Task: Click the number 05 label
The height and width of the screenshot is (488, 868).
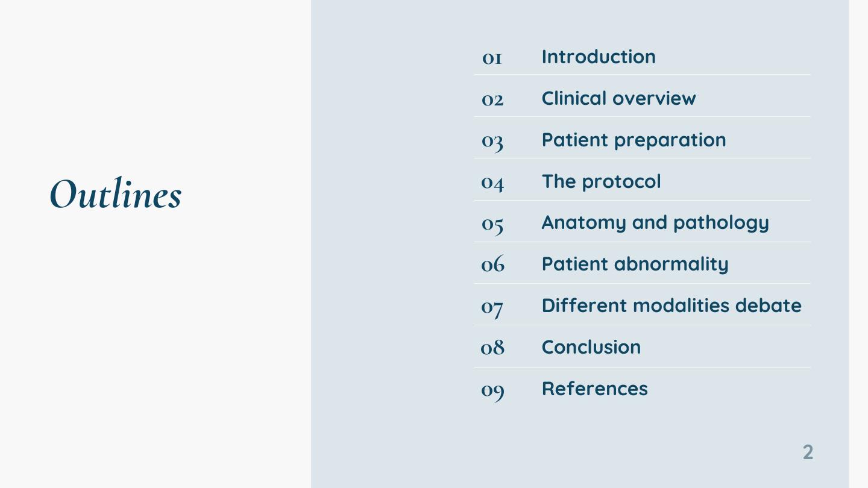Action: click(x=492, y=224)
